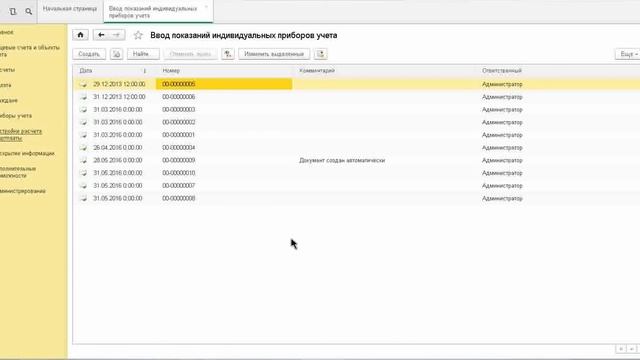Screen dimensions: 640x360
Task: Click document icon of row 00-00000006
Action: click(83, 97)
